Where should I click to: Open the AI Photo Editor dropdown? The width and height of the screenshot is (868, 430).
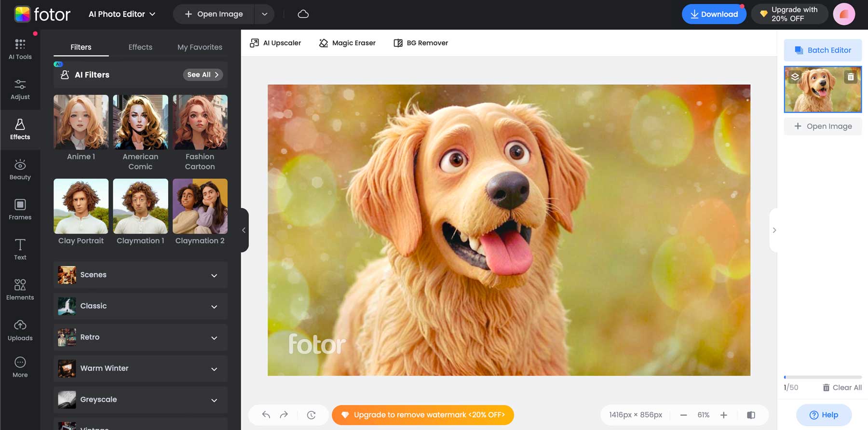(122, 14)
